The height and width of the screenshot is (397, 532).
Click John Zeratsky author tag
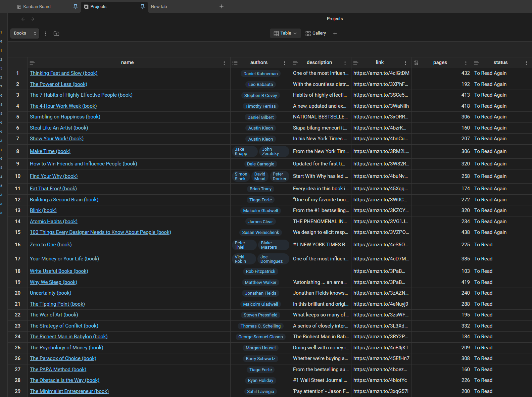click(x=274, y=151)
